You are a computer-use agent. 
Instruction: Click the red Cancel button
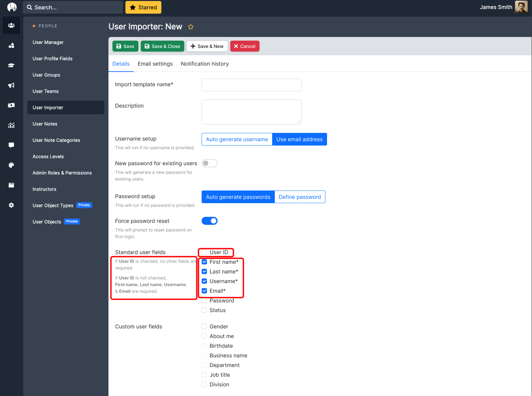[245, 46]
